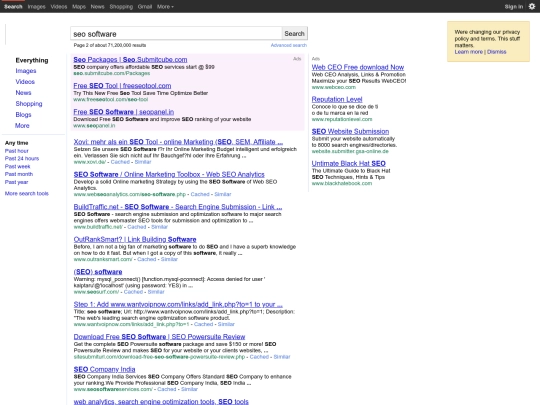Screen dimensions: 540x405
Task: Open Shopping in the top navigation bar
Action: pyautogui.click(x=121, y=7)
